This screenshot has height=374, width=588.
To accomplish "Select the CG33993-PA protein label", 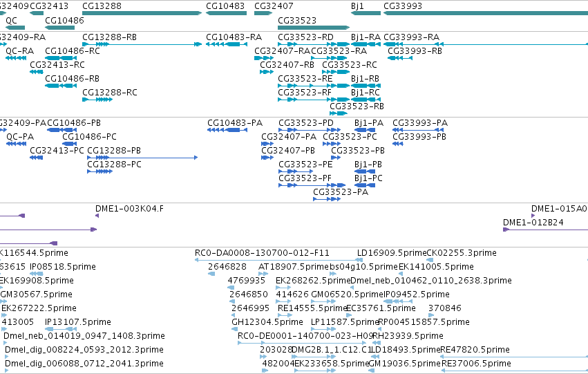I will [x=420, y=123].
